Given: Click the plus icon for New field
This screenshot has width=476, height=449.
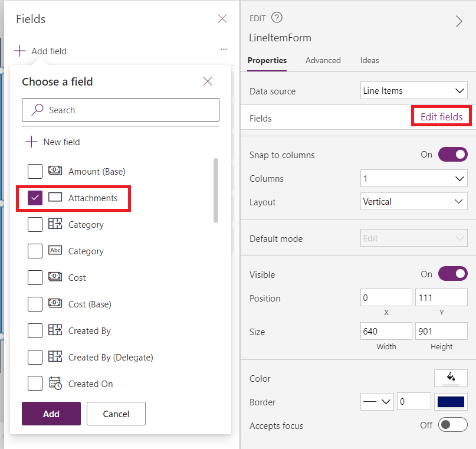Looking at the screenshot, I should 31,142.
